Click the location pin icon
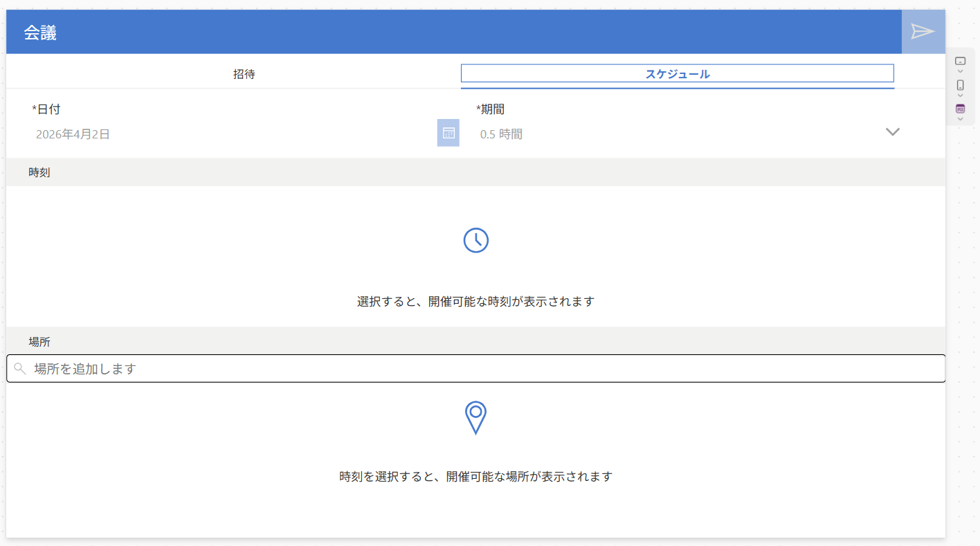980x546 pixels. pos(475,417)
